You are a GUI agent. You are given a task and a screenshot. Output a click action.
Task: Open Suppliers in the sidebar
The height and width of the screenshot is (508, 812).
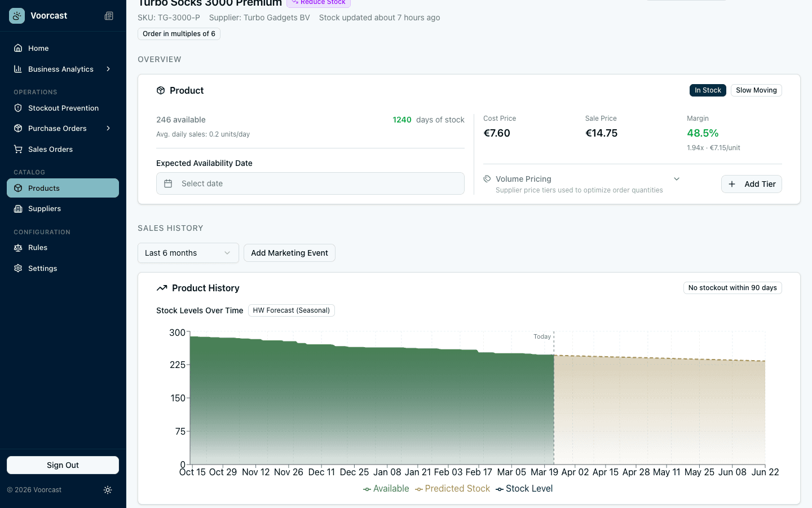pos(45,208)
